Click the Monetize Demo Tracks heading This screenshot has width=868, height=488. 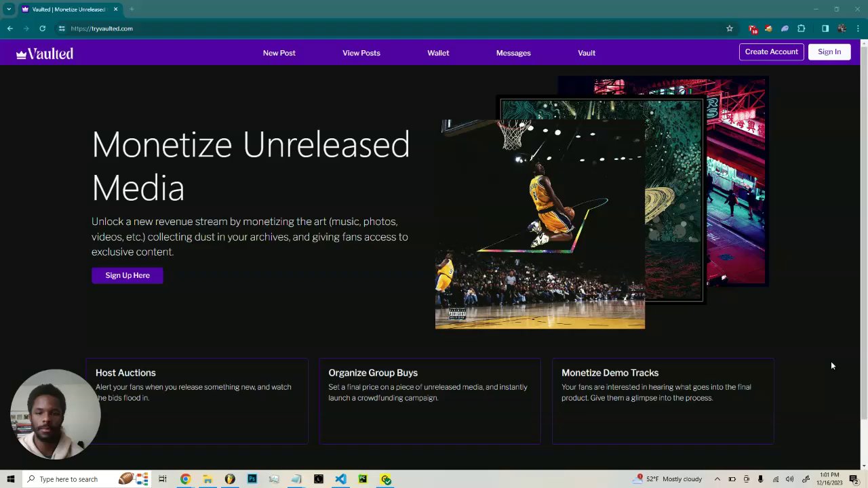[610, 373]
